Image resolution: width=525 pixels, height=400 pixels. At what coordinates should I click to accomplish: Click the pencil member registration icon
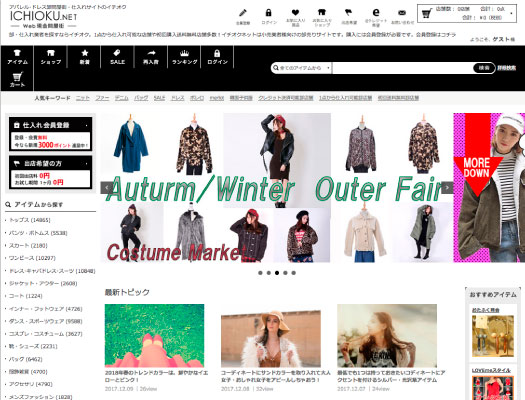click(243, 13)
